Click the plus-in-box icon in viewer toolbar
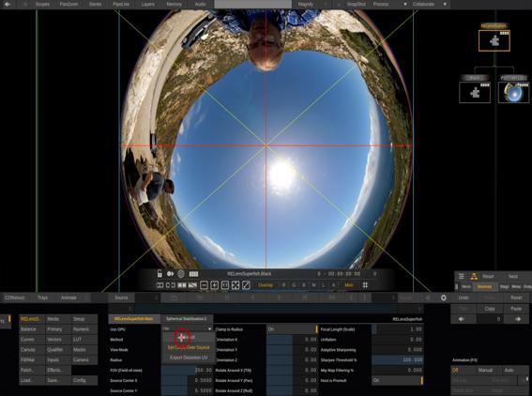The width and height of the screenshot is (532, 396). coord(215,285)
